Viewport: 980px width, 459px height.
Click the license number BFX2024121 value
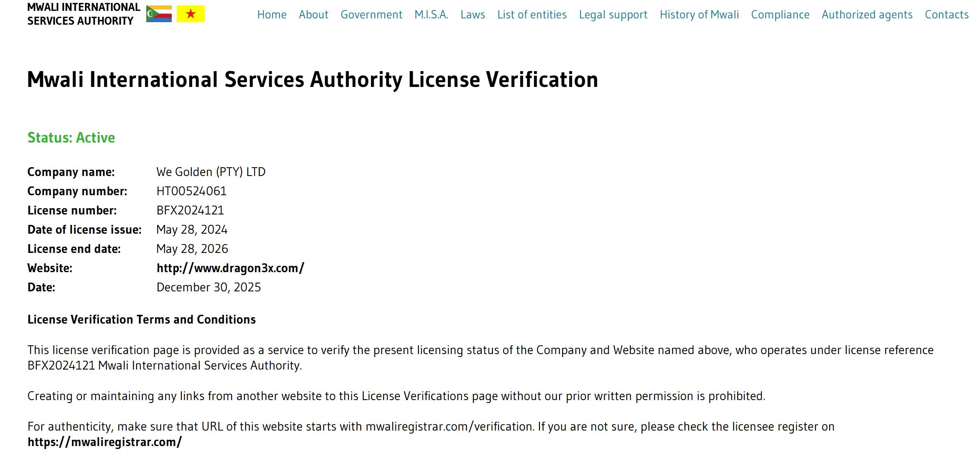click(x=190, y=210)
